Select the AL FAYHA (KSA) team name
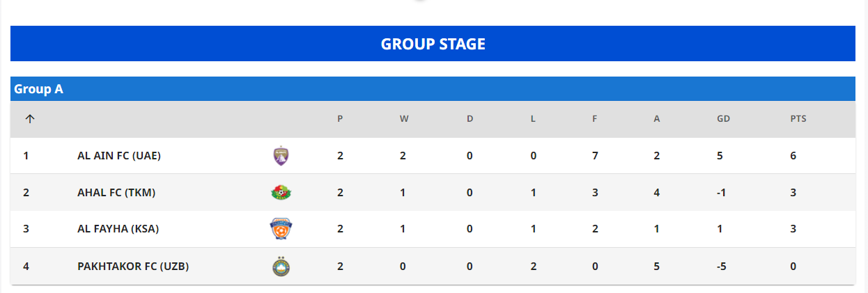Viewport: 868px width, 293px height. coord(118,229)
